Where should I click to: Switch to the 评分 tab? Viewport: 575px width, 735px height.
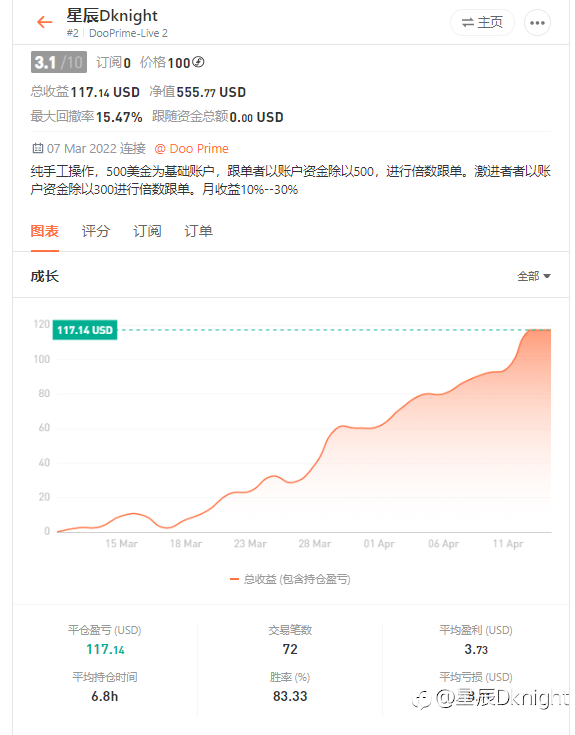click(x=96, y=231)
